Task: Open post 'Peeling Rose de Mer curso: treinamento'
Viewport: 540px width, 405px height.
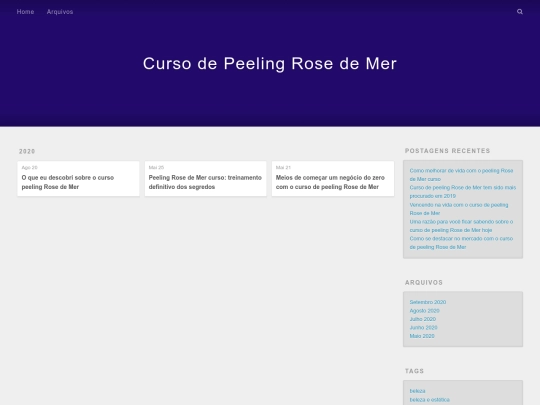Action: (205, 182)
